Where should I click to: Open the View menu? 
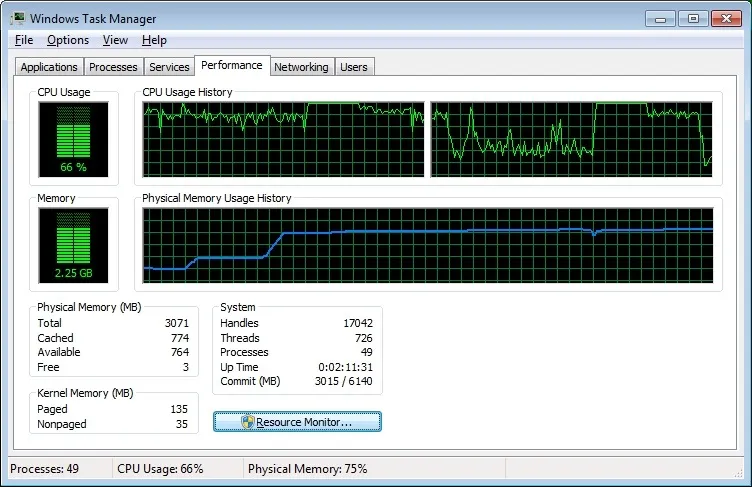115,40
